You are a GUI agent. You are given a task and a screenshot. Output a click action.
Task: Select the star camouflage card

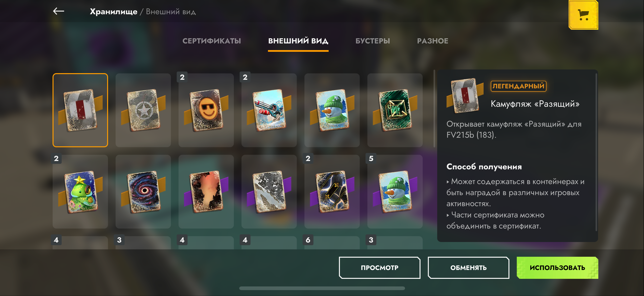[x=143, y=110]
